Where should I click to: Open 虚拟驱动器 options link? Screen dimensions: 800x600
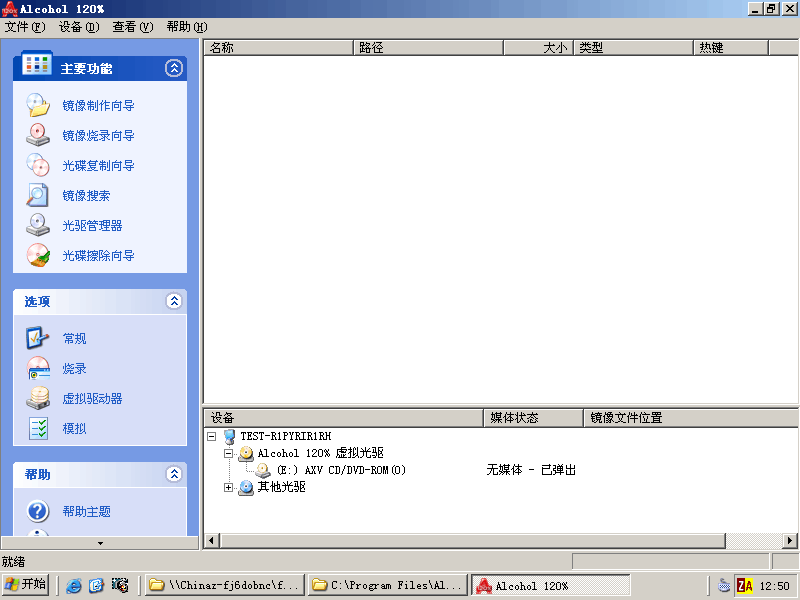(x=92, y=398)
